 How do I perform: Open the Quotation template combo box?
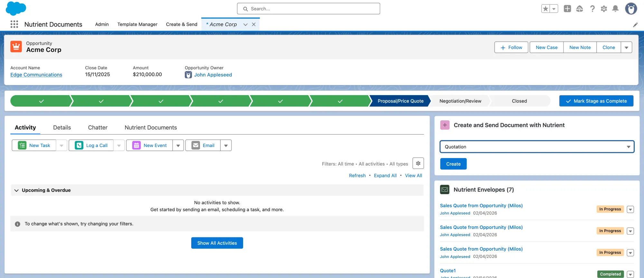(537, 147)
